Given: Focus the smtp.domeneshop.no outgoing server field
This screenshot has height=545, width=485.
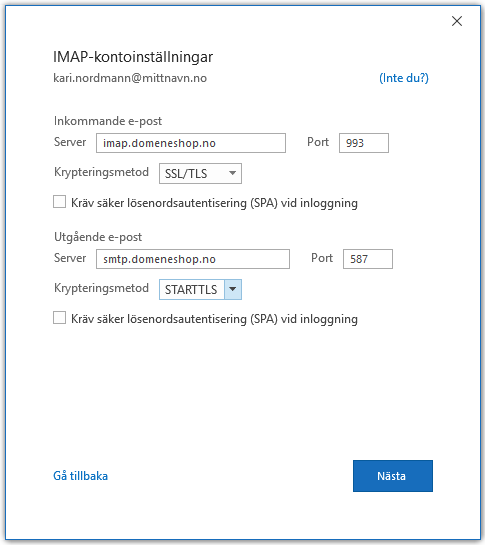Looking at the screenshot, I should pos(193,259).
